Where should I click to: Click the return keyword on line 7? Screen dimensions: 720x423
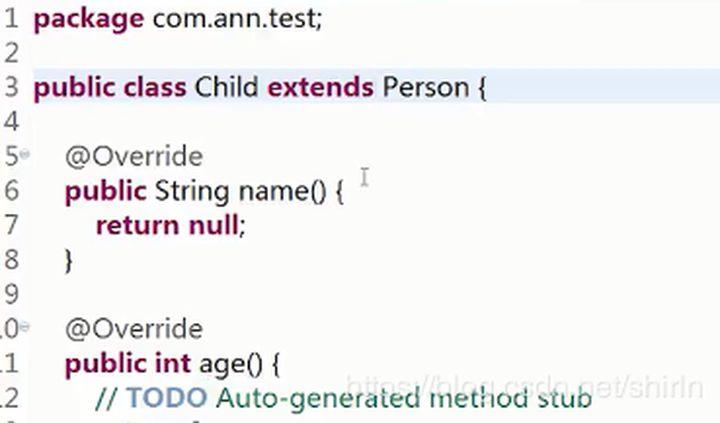[138, 226]
